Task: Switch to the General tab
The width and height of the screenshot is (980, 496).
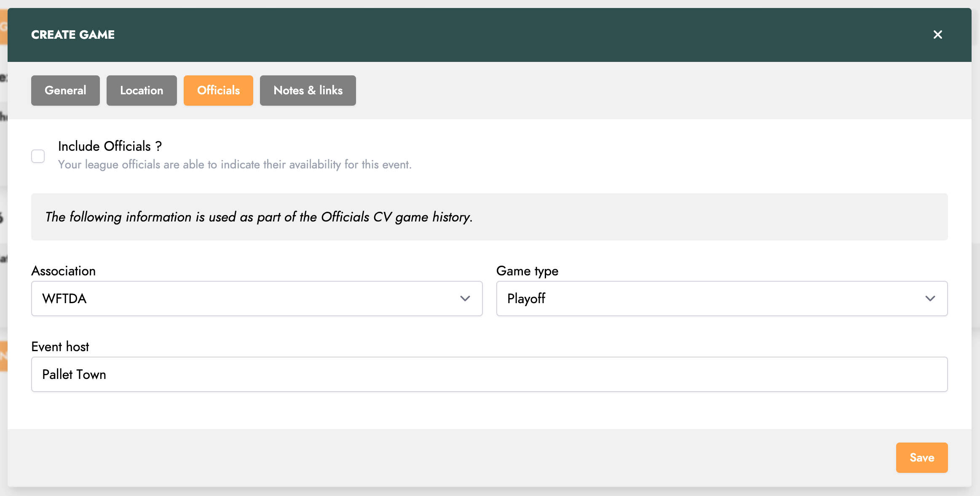Action: (x=65, y=91)
